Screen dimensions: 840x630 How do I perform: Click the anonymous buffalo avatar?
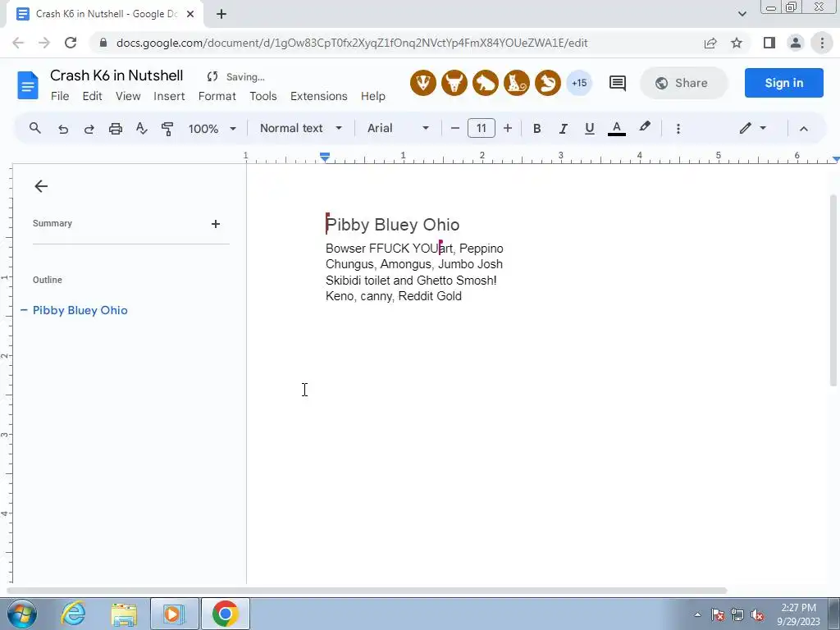(454, 83)
